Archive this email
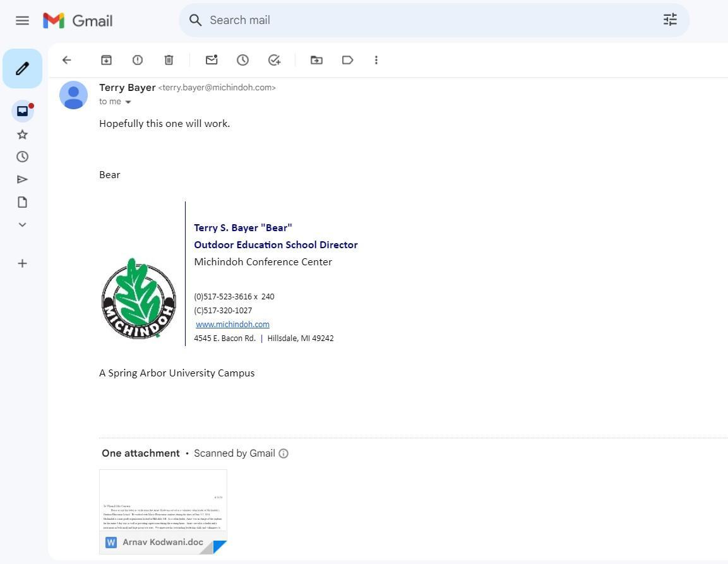This screenshot has height=564, width=728. coord(106,60)
